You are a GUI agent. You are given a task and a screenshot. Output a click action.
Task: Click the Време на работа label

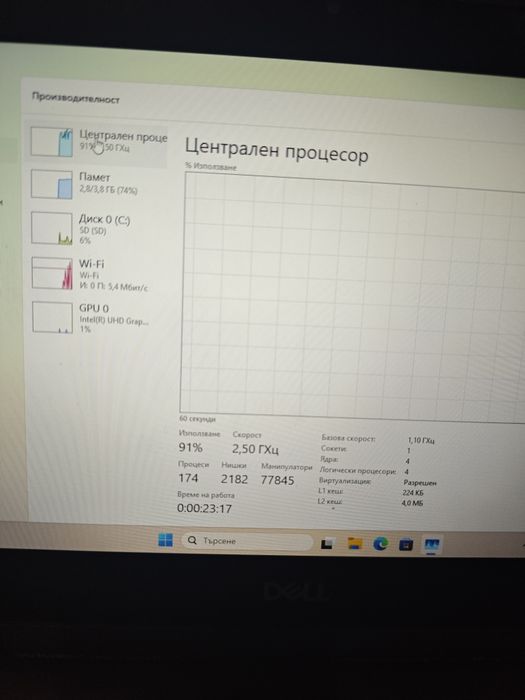tap(205, 495)
